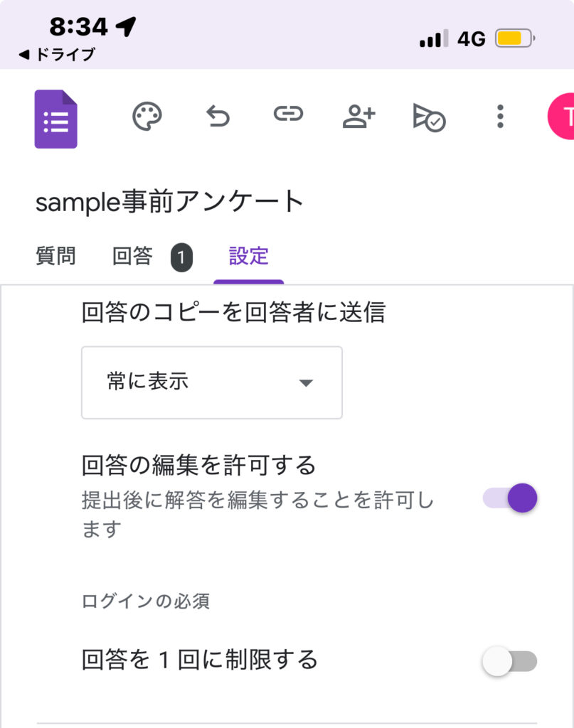This screenshot has height=728, width=574.
Task: Open the 常に表示 dropdown
Action: pos(212,382)
